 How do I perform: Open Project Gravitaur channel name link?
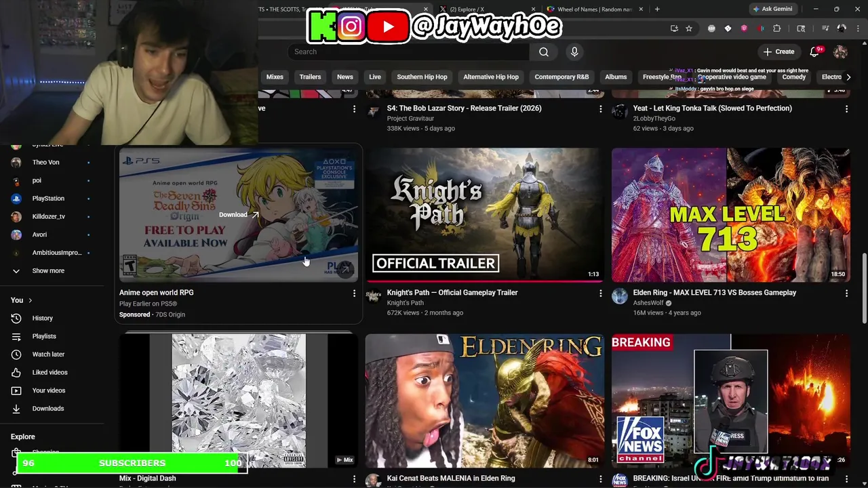point(410,119)
